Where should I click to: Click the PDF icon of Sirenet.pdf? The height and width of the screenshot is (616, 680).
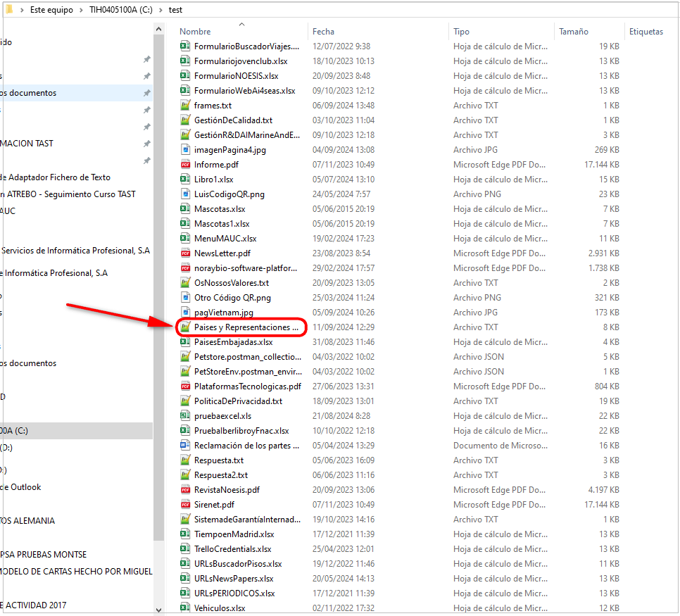point(186,505)
